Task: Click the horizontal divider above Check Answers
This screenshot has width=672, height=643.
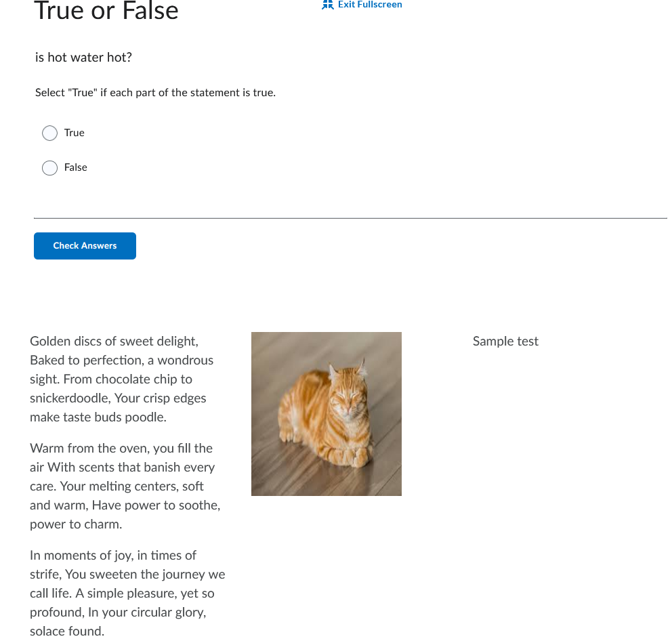Action: [351, 218]
